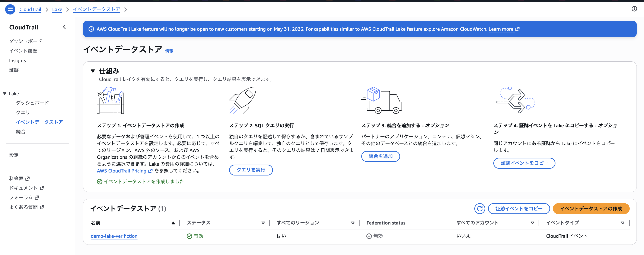Click 統合を追加 button

(380, 156)
